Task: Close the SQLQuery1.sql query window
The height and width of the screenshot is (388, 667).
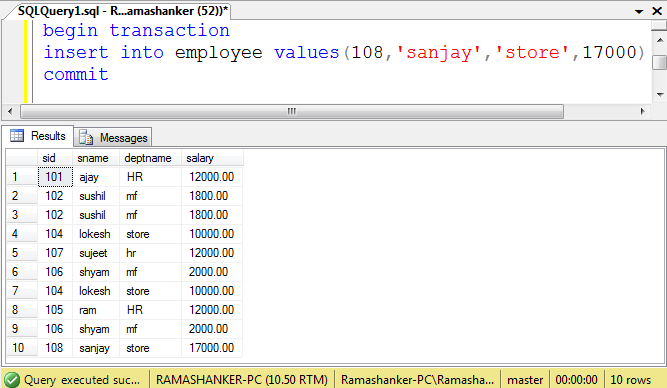Action: pos(657,11)
